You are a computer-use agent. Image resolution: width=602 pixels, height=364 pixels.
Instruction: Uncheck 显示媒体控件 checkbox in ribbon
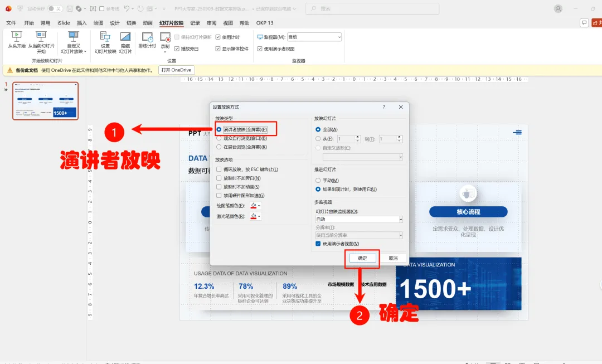pyautogui.click(x=218, y=48)
